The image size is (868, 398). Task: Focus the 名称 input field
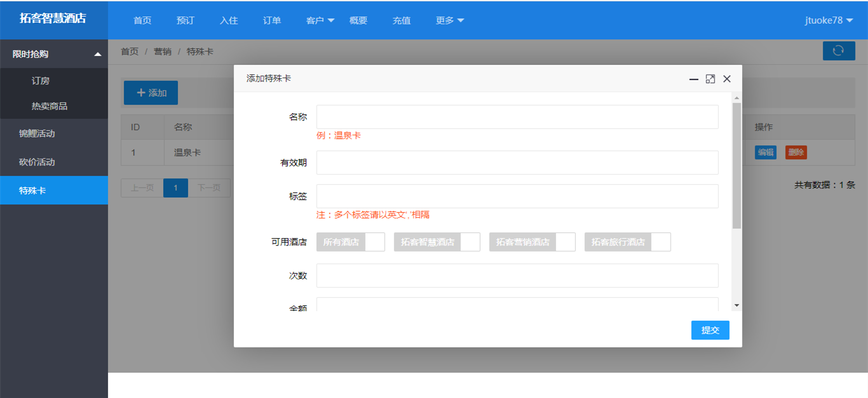click(517, 117)
